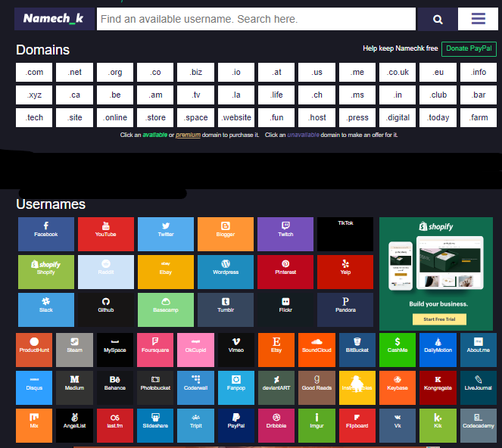Select the Vimeo tile

[x=236, y=350]
